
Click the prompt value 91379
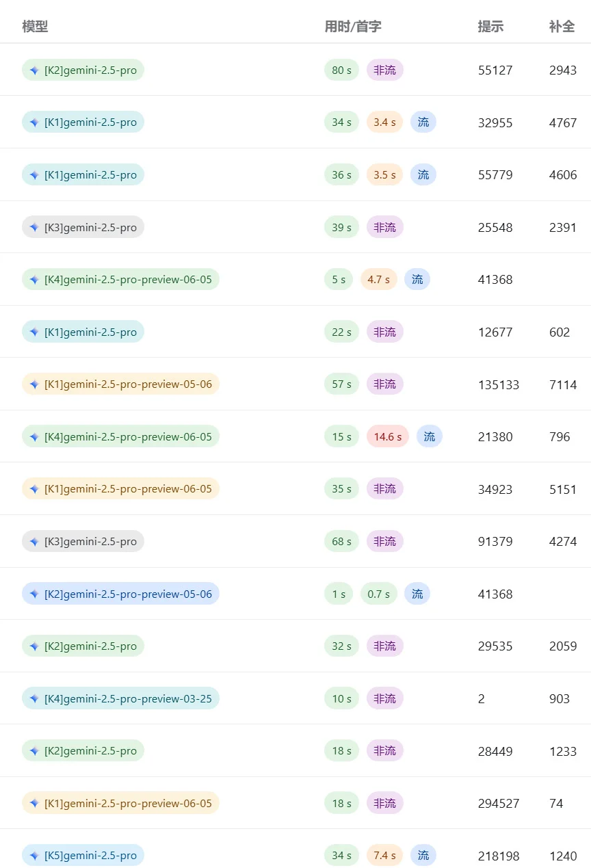tap(495, 542)
